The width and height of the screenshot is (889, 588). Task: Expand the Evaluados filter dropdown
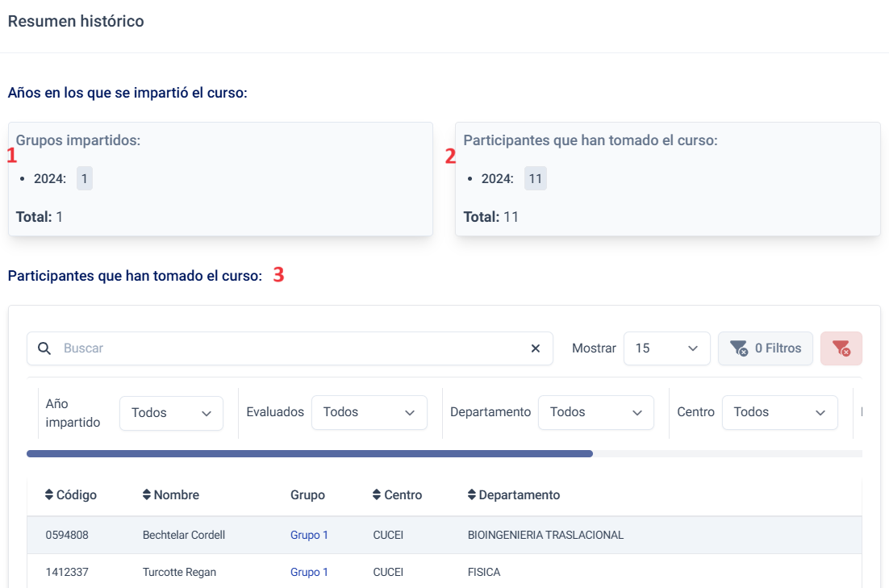369,412
